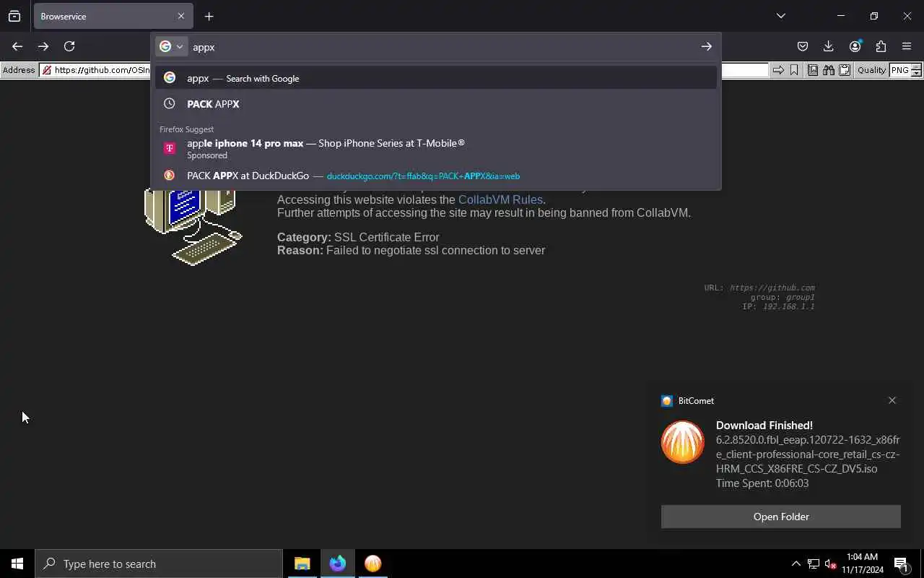Click Browservice bookmark icon
924x578 pixels.
click(x=794, y=70)
